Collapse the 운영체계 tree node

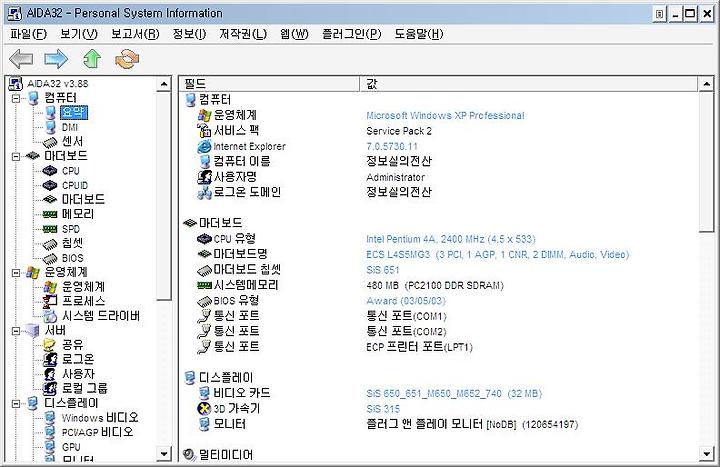click(16, 273)
